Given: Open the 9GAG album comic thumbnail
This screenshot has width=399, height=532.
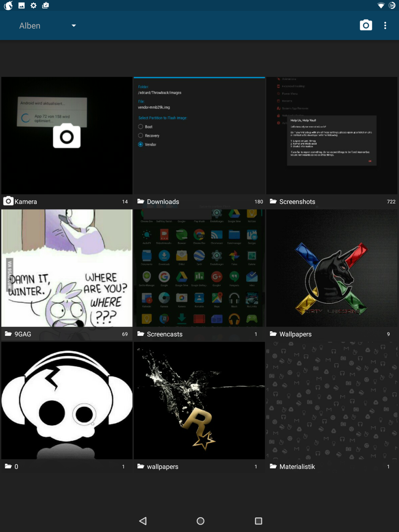Looking at the screenshot, I should click(67, 268).
